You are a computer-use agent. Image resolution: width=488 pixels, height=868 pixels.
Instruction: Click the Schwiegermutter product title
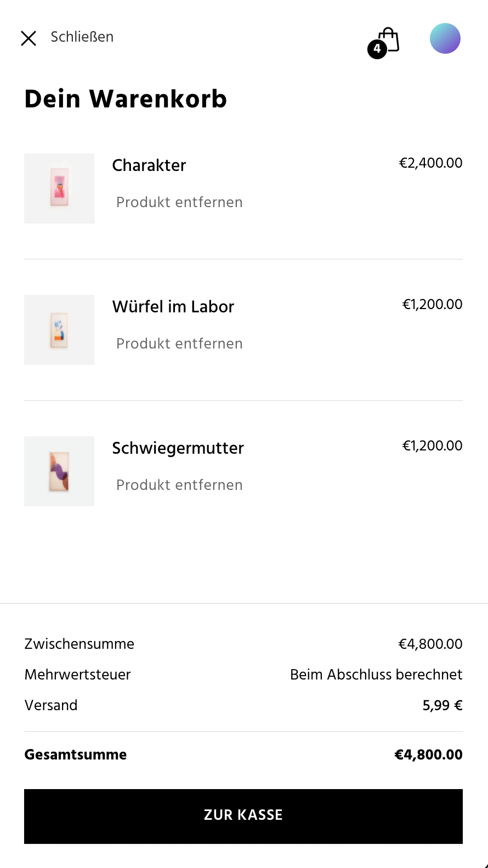[x=178, y=448]
